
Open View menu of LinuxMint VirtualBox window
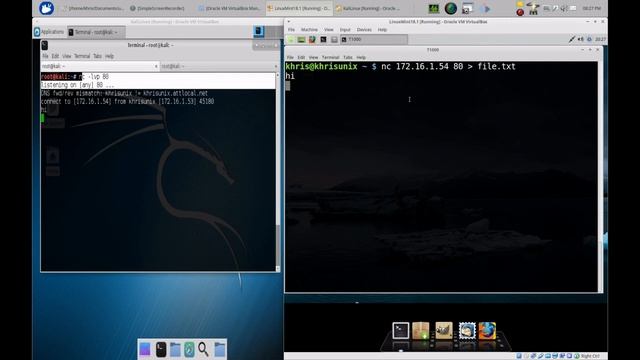click(329, 30)
